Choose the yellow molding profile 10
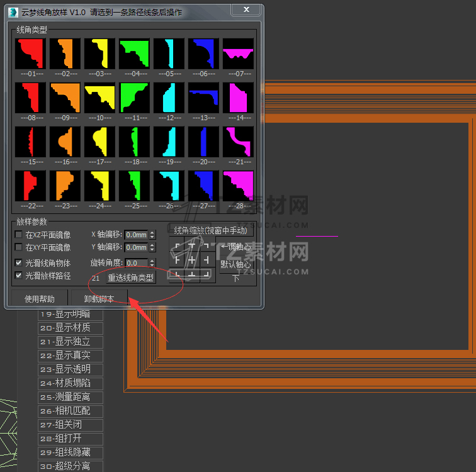 coord(99,98)
